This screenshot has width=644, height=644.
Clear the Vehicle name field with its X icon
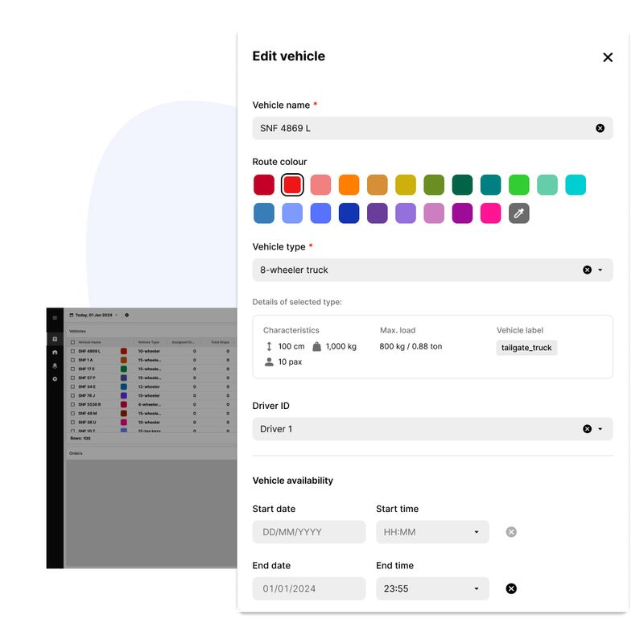point(600,128)
